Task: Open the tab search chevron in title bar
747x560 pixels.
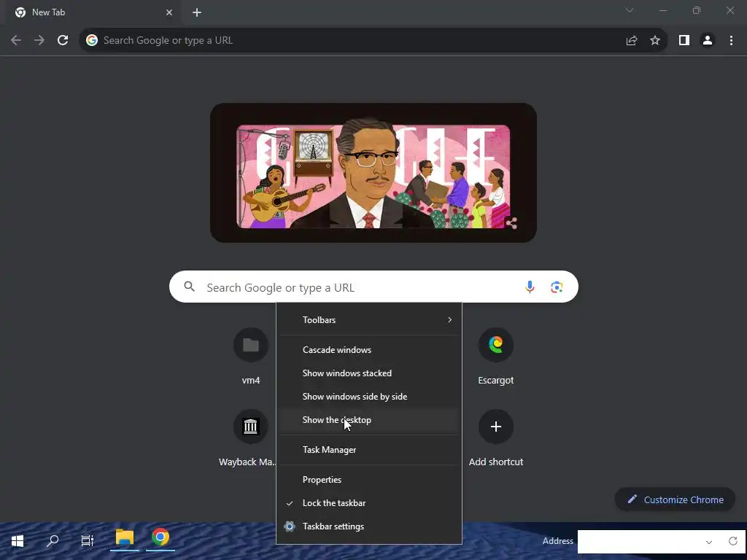Action: pos(630,10)
